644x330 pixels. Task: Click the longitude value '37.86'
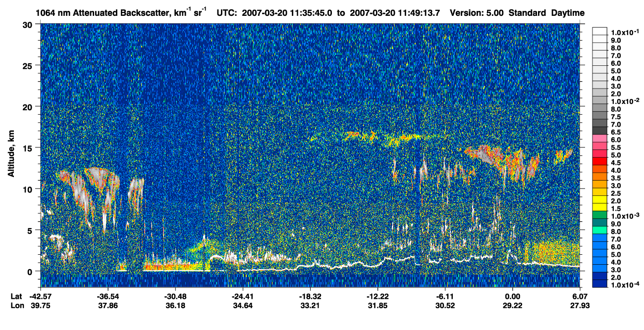(x=107, y=305)
